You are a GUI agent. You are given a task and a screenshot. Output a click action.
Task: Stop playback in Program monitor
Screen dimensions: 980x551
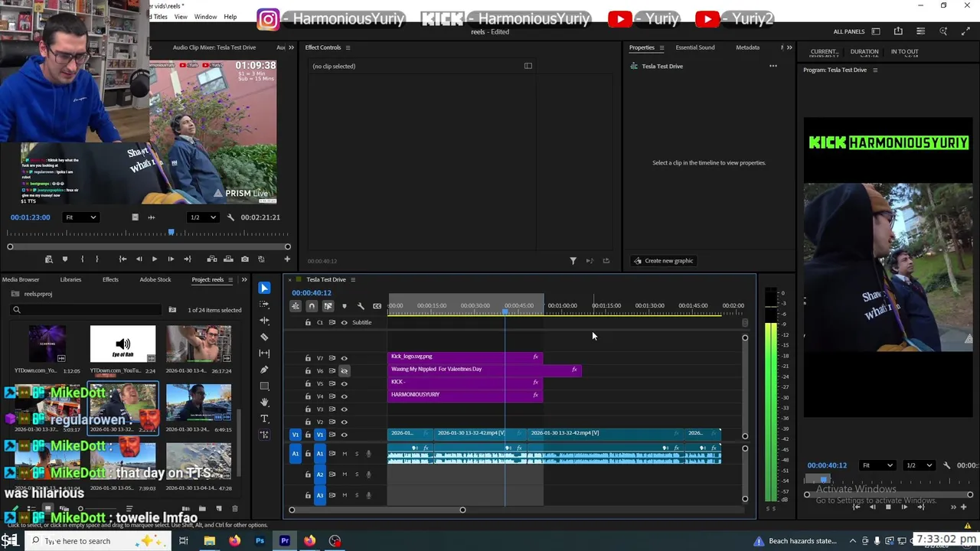[888, 507]
